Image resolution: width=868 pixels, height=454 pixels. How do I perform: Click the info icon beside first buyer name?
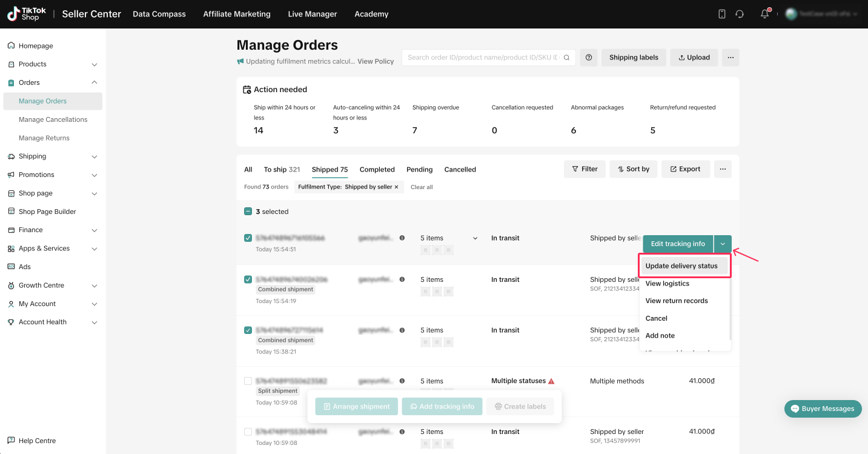pyautogui.click(x=402, y=238)
